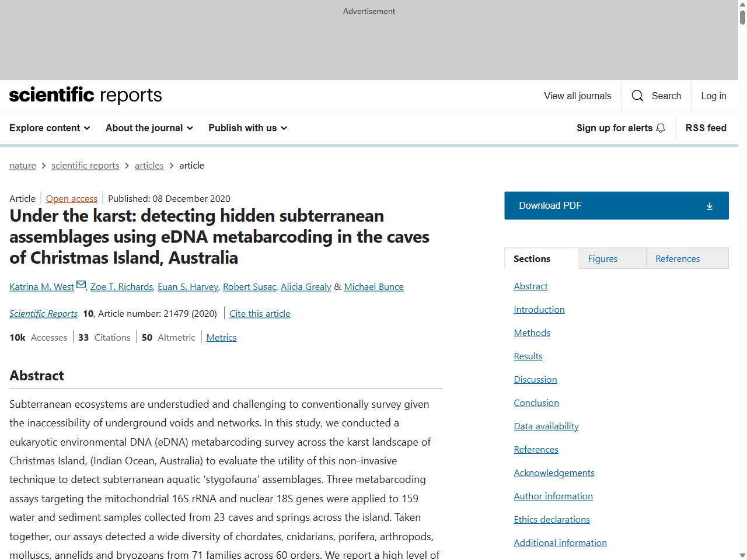Jump to Author information section

[x=553, y=496]
